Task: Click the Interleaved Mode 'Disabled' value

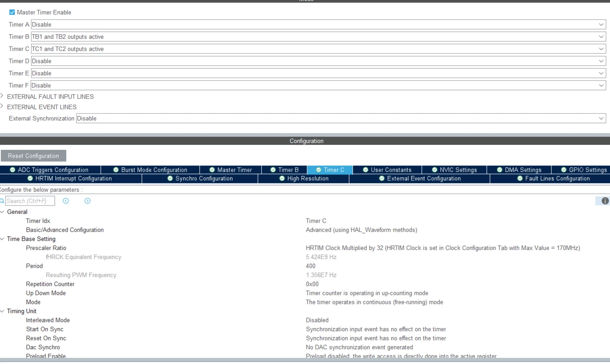Action: [317, 320]
